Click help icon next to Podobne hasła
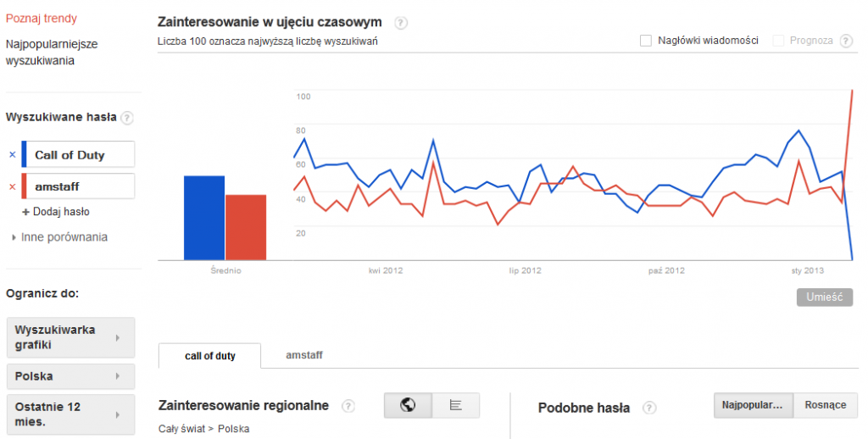The height and width of the screenshot is (439, 868). (649, 408)
